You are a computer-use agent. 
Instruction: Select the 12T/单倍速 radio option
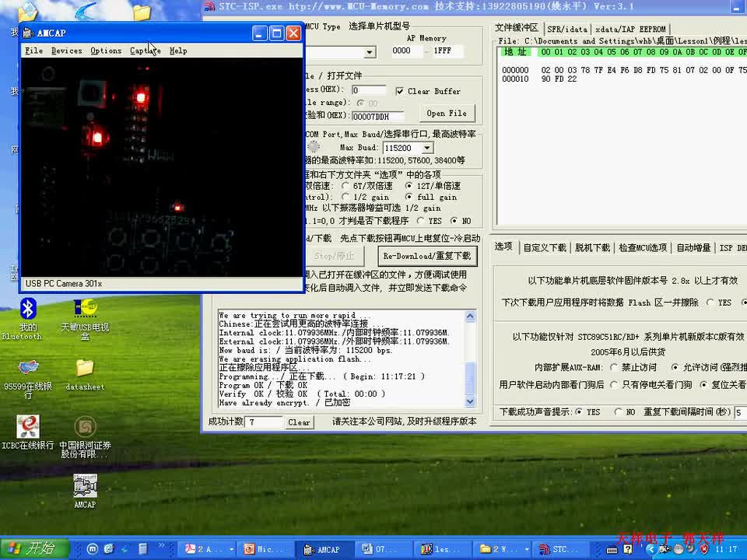point(409,186)
